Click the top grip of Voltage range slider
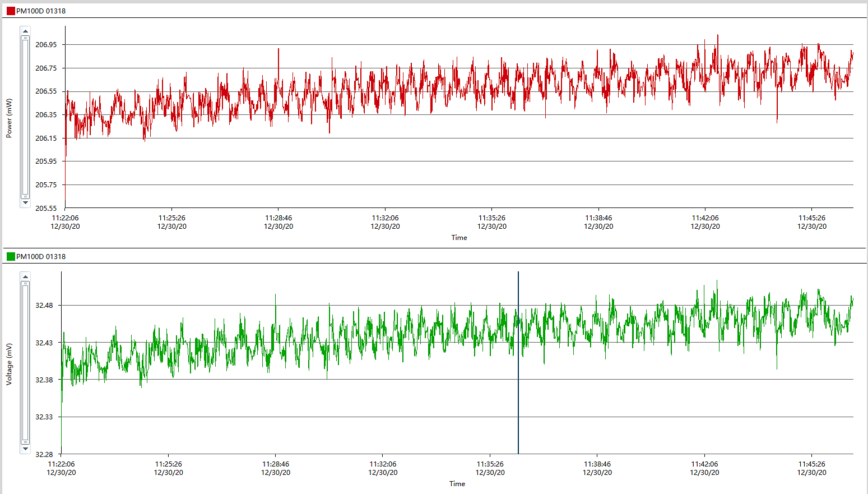The width and height of the screenshot is (868, 494). [x=25, y=284]
